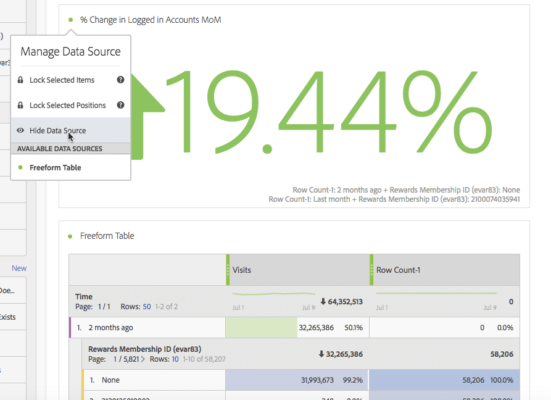Click the lock icon beside Lock Selected Items
This screenshot has height=400, width=551.
tap(20, 80)
